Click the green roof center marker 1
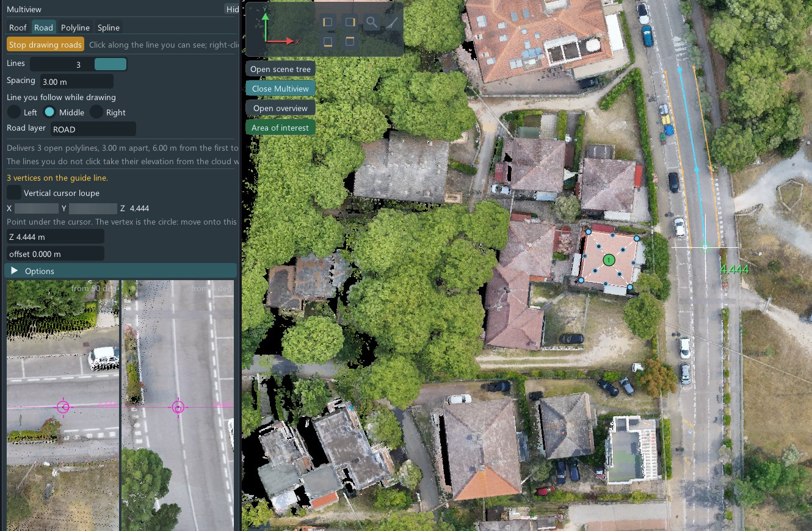812x531 pixels. click(x=608, y=261)
